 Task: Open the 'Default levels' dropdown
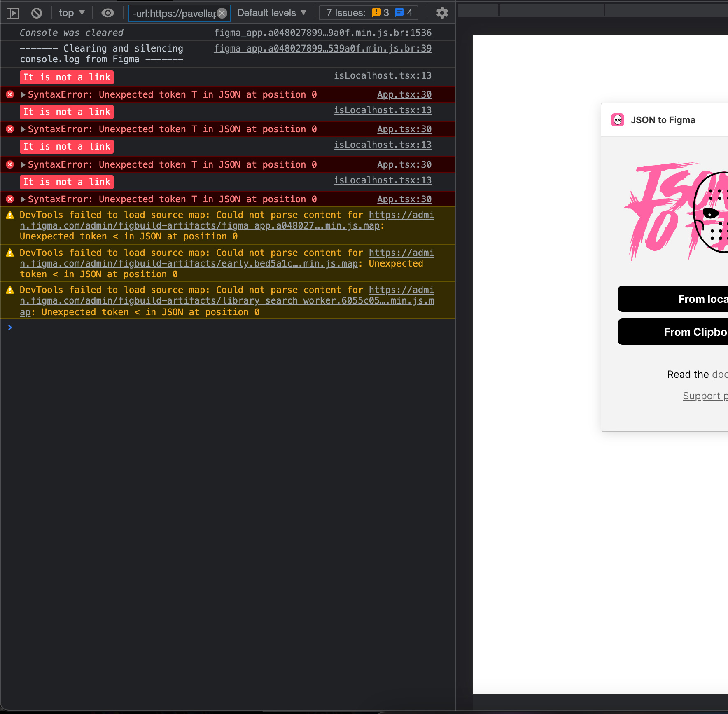point(271,13)
